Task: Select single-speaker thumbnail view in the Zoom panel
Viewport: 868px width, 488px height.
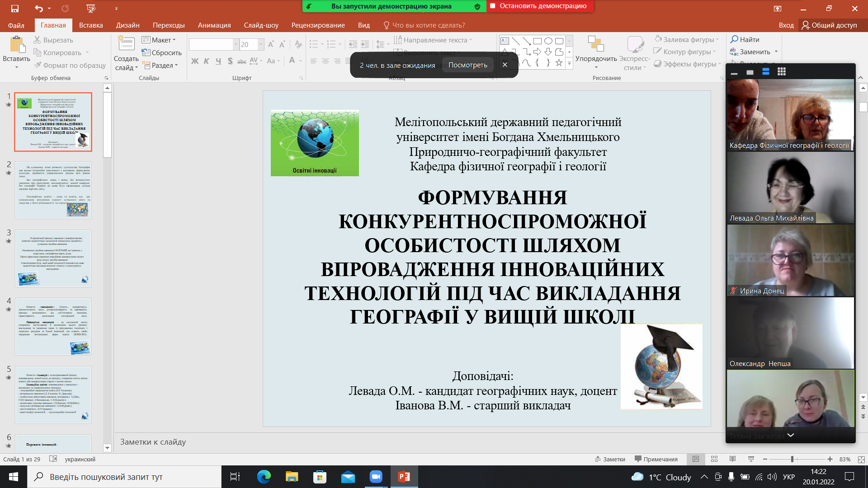Action: pyautogui.click(x=750, y=72)
